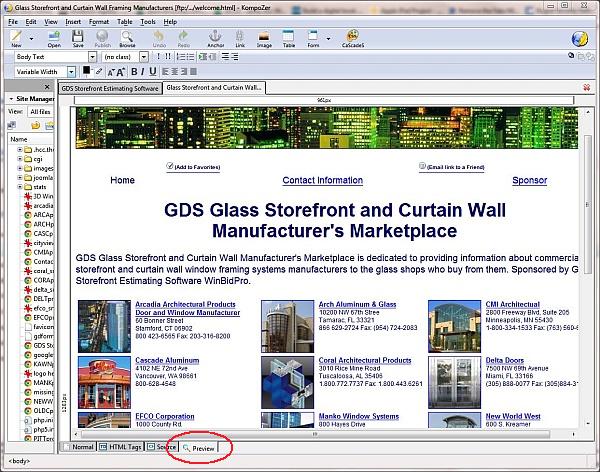Screen dimensions: 600x472
Task: Click the New document icon
Action: coord(16,38)
